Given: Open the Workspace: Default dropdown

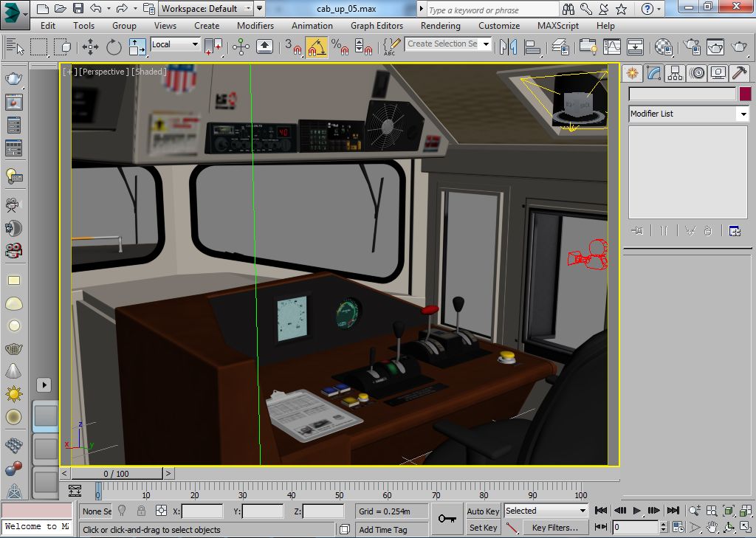Looking at the screenshot, I should click(x=206, y=8).
